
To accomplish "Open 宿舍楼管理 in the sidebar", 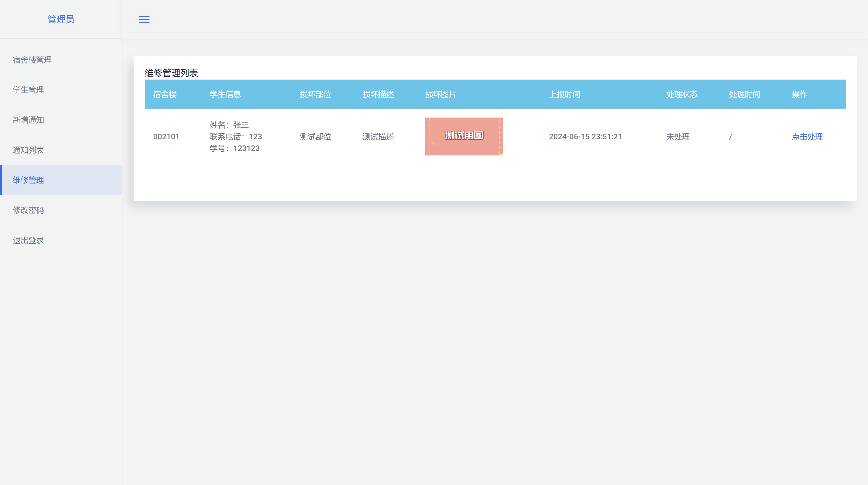I will 32,60.
